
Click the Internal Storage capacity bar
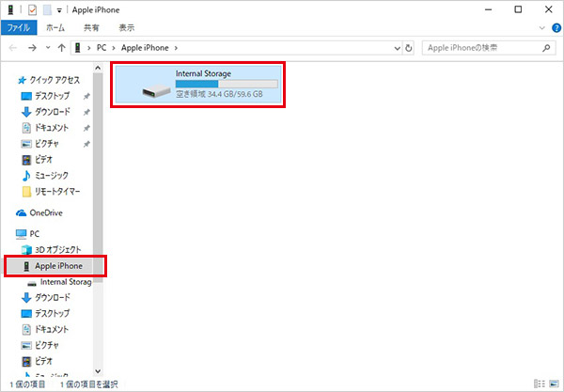pos(227,84)
